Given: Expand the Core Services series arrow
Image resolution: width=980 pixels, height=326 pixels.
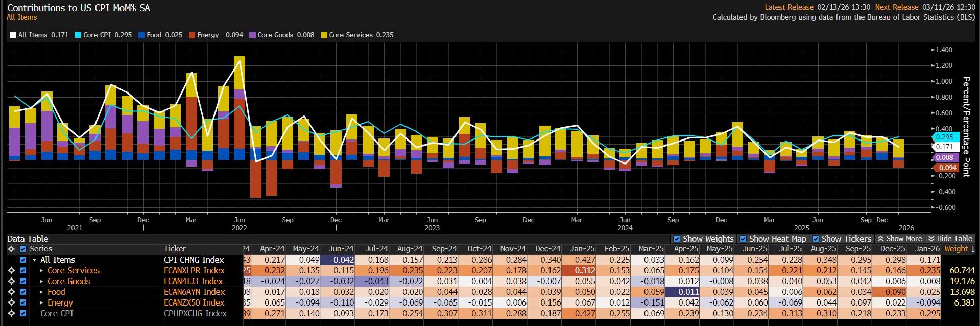Looking at the screenshot, I should click(x=41, y=270).
